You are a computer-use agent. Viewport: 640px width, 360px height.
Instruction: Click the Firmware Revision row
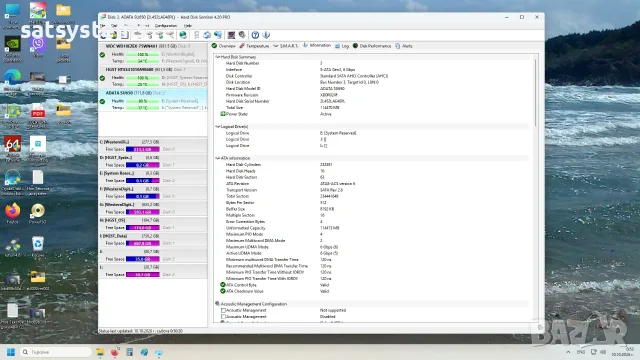(x=371, y=95)
